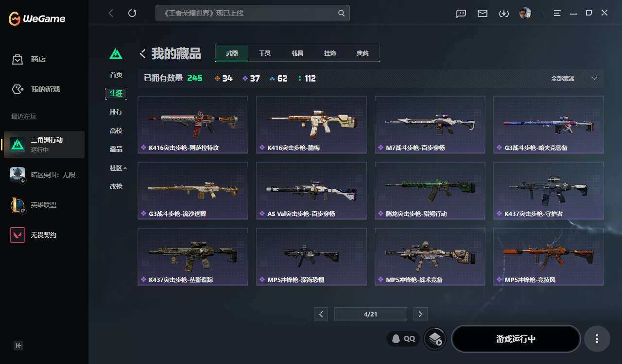The height and width of the screenshot is (364, 622).
Task: Click the refresh icon in top bar
Action: click(x=132, y=13)
